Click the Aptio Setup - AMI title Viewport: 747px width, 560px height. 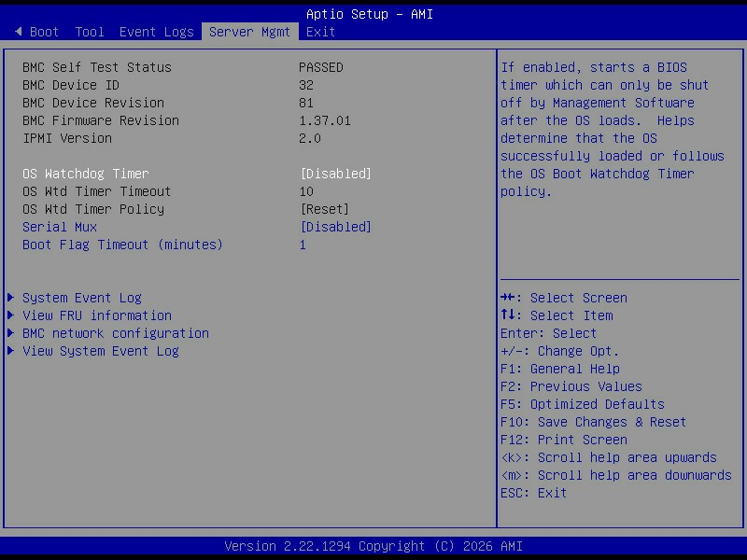click(x=370, y=14)
